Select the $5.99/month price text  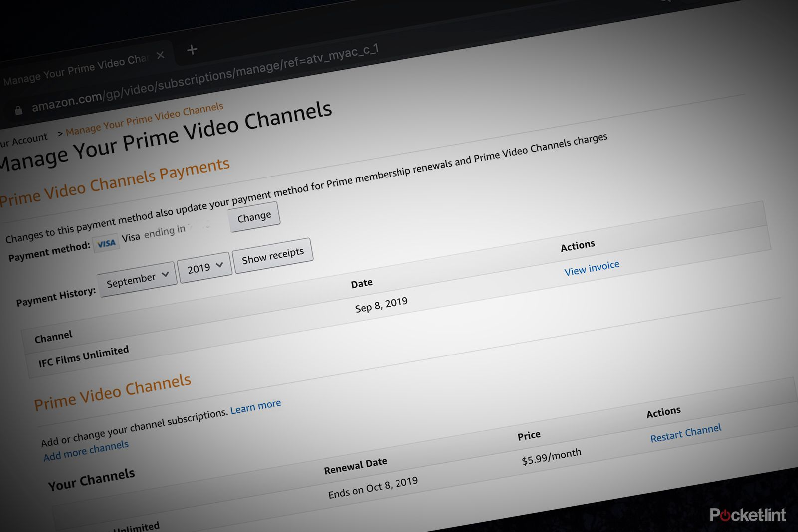(x=552, y=456)
